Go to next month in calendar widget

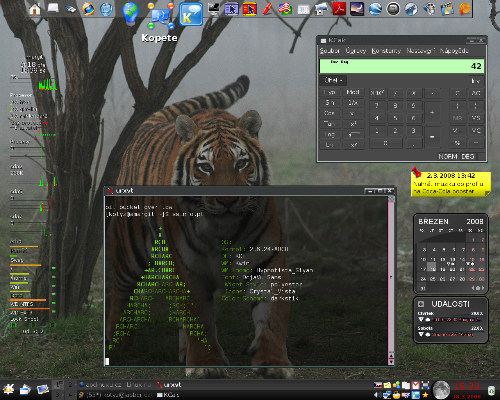[x=483, y=288]
